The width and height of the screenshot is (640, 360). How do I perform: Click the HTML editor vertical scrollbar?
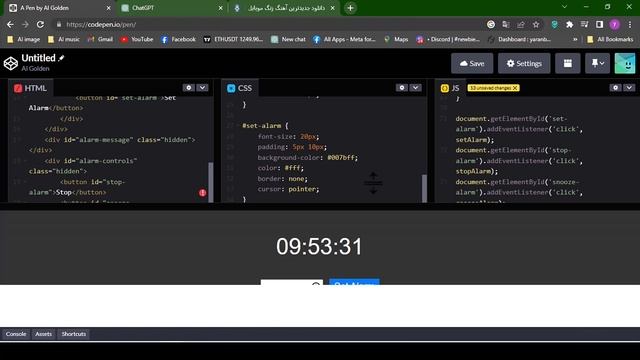point(211,182)
